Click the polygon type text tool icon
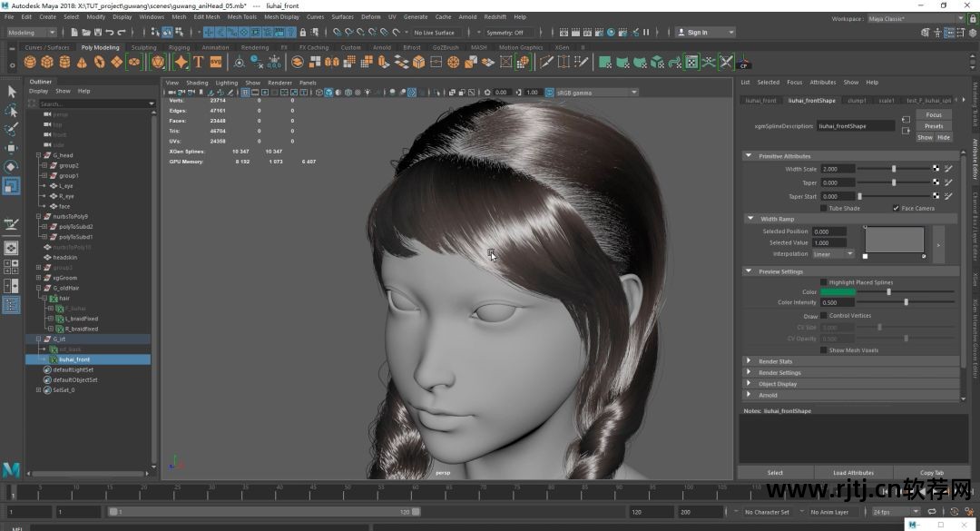This screenshot has width=980, height=531. tap(199, 63)
